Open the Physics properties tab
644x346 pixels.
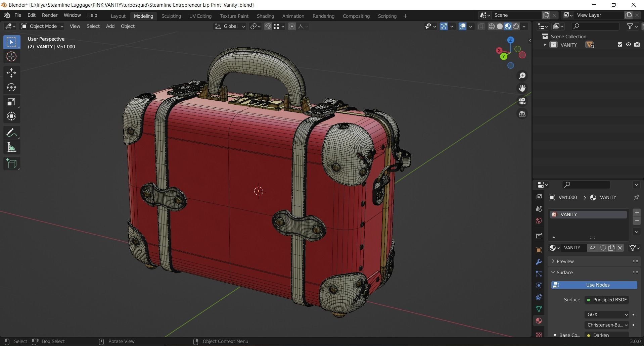(x=539, y=285)
